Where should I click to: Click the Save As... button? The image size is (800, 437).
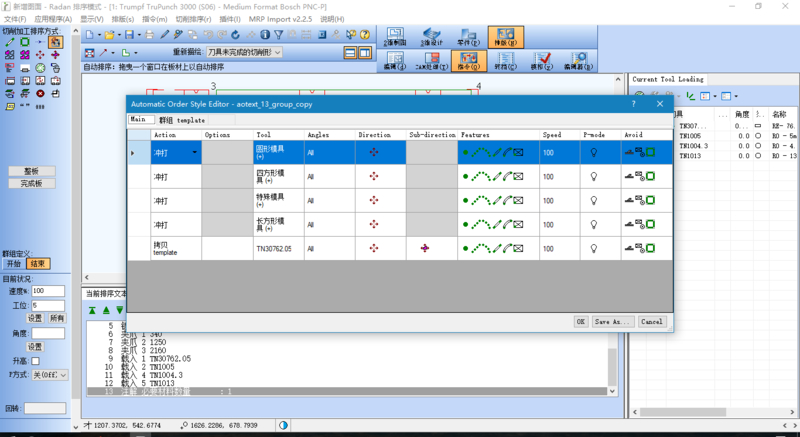pos(612,322)
